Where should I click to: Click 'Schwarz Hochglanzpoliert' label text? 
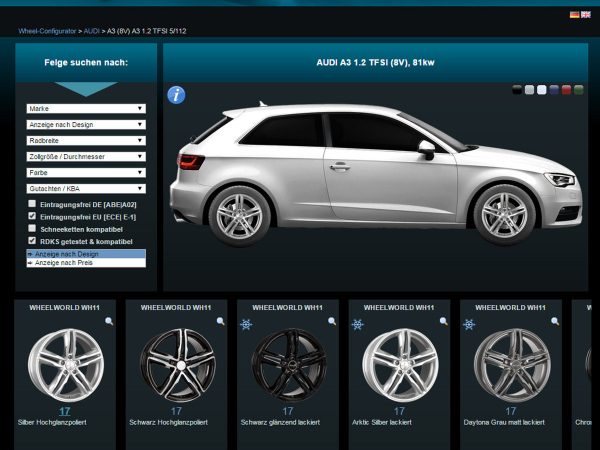pyautogui.click(x=168, y=422)
